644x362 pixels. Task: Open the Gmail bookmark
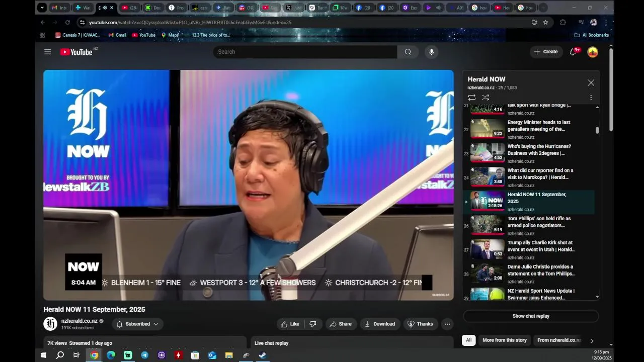pyautogui.click(x=117, y=35)
